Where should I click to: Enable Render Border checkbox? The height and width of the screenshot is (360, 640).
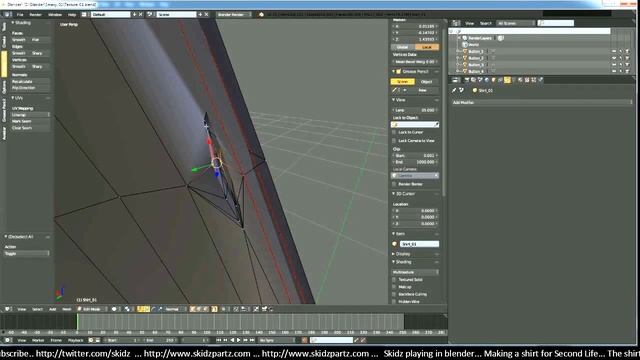tap(394, 184)
